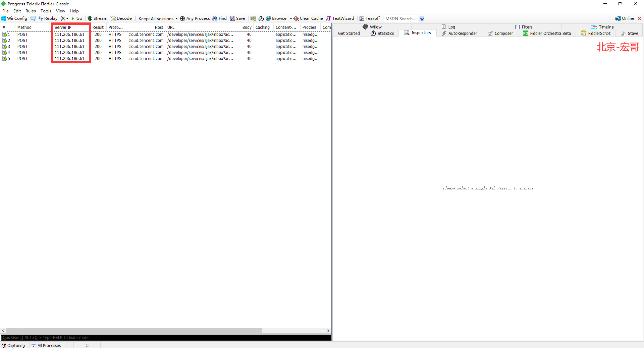Toggle Capturing in the status bar

[x=13, y=345]
